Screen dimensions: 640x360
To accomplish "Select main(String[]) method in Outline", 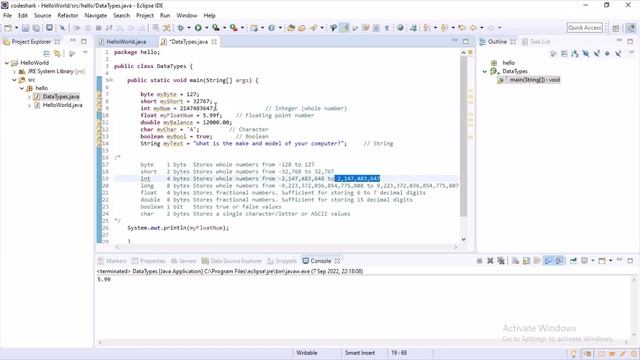I will click(529, 80).
